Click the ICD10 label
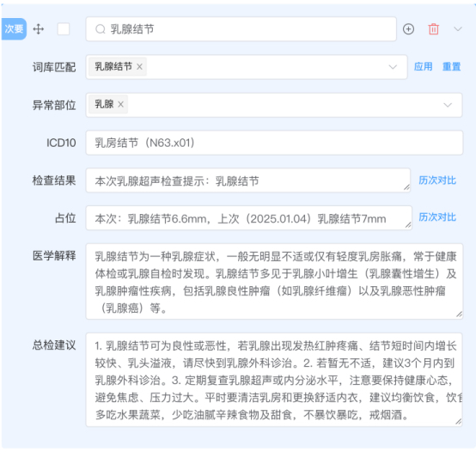 [61, 143]
